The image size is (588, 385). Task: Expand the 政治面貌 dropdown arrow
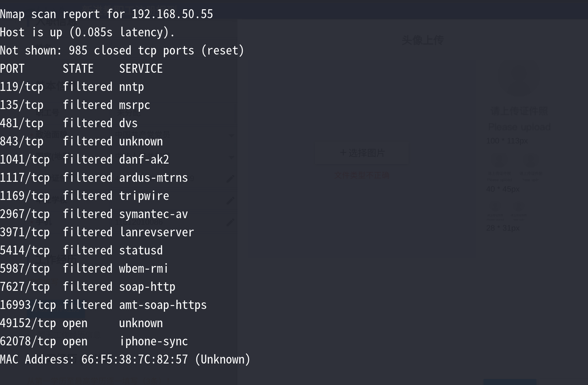click(x=231, y=135)
